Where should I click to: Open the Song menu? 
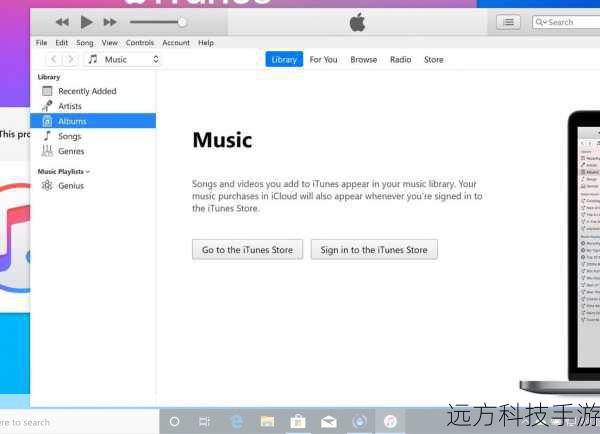pyautogui.click(x=85, y=43)
